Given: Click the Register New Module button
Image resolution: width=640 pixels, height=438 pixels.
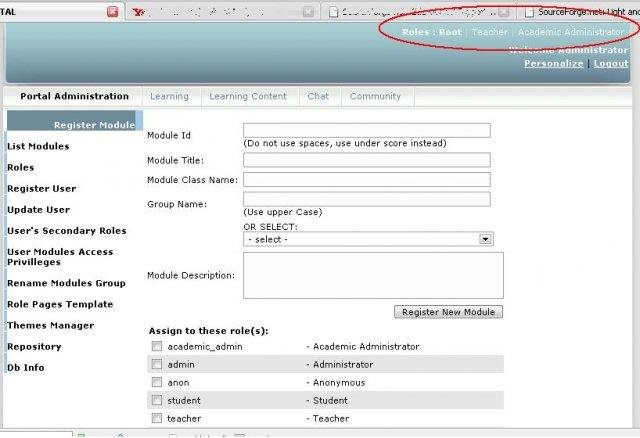Looking at the screenshot, I should point(449,312).
